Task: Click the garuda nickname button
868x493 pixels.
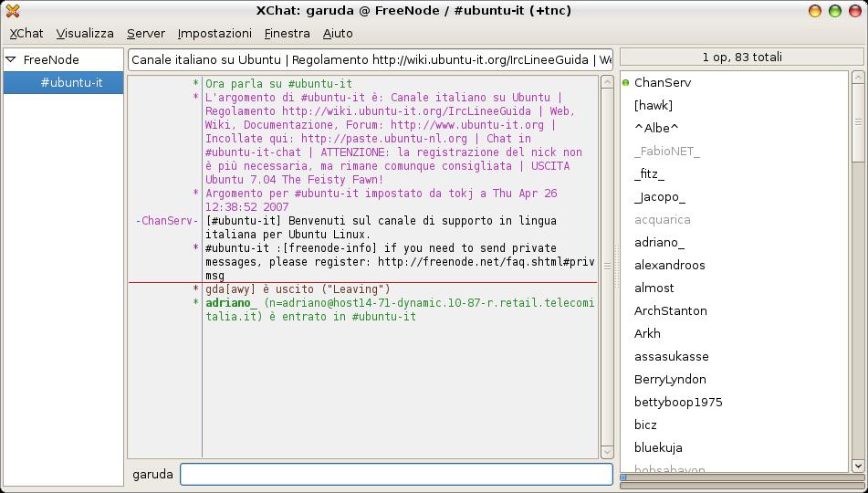Action: [152, 474]
